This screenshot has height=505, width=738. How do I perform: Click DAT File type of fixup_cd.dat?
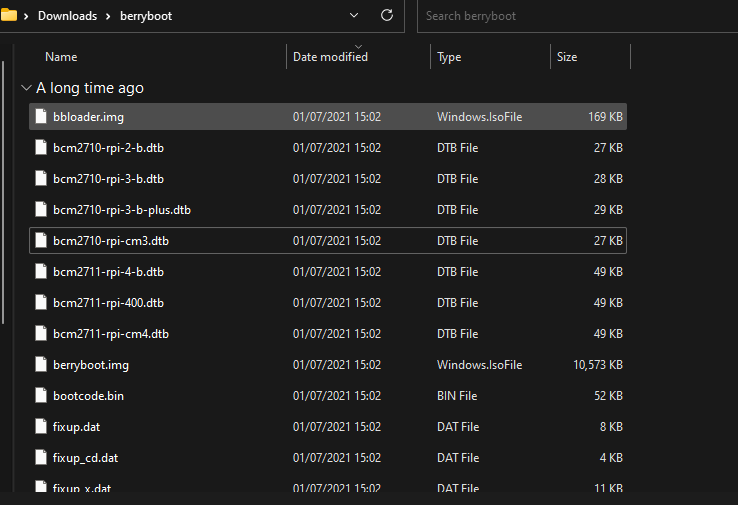(458, 458)
